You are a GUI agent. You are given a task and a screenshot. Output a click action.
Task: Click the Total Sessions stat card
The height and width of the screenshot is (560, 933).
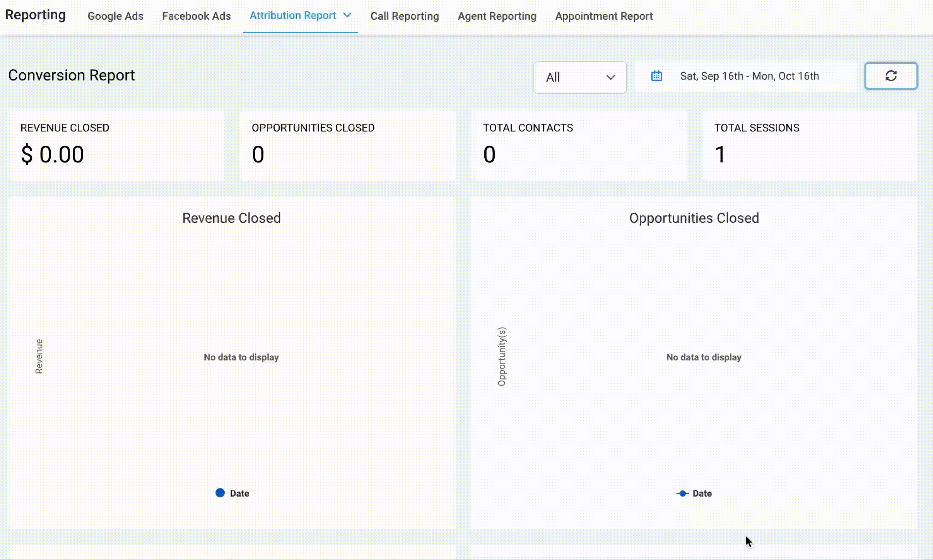point(810,146)
